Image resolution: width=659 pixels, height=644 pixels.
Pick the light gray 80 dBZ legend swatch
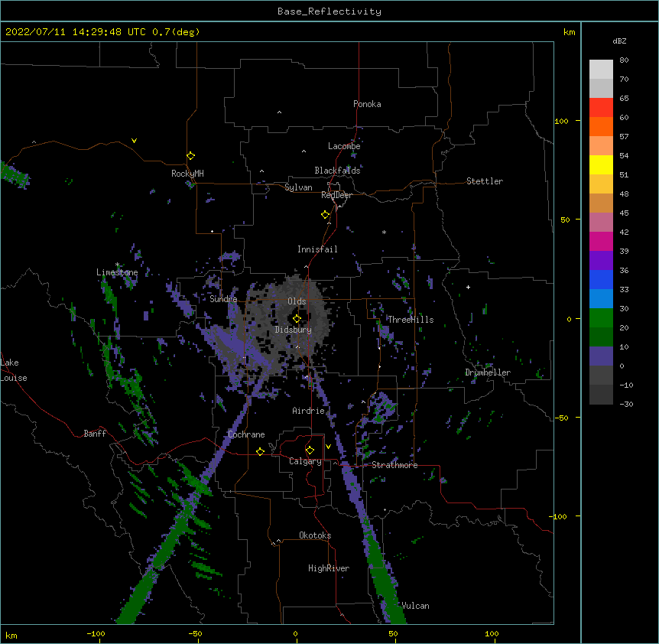tap(601, 69)
